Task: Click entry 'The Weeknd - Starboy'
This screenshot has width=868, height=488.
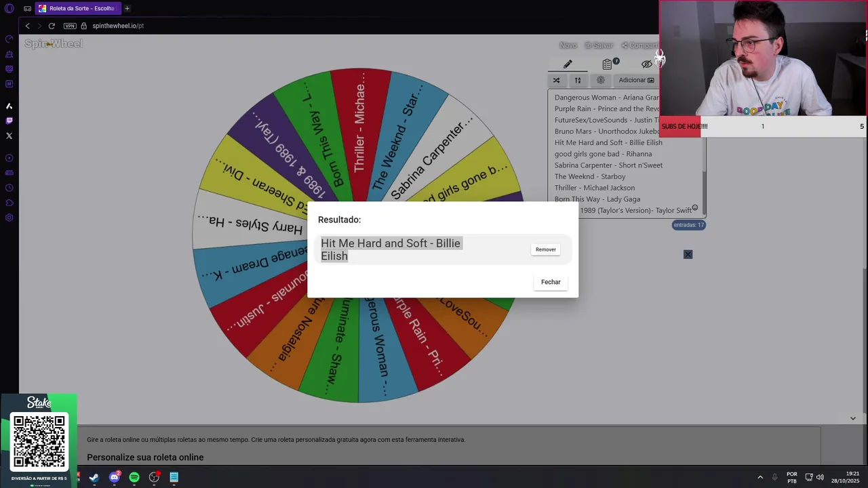Action: click(x=590, y=176)
